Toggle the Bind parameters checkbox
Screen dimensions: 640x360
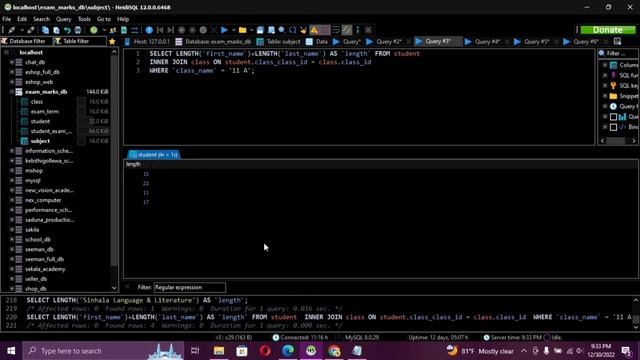pos(613,127)
